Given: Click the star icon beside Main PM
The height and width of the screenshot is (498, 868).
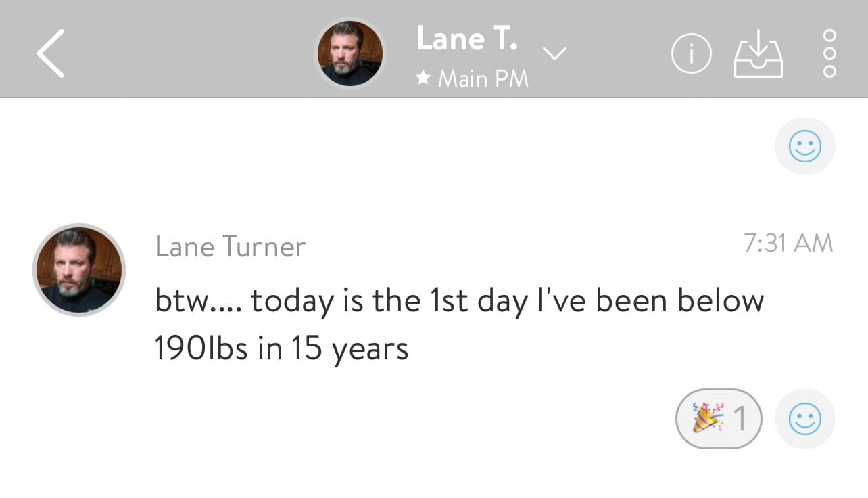Looking at the screenshot, I should click(424, 79).
